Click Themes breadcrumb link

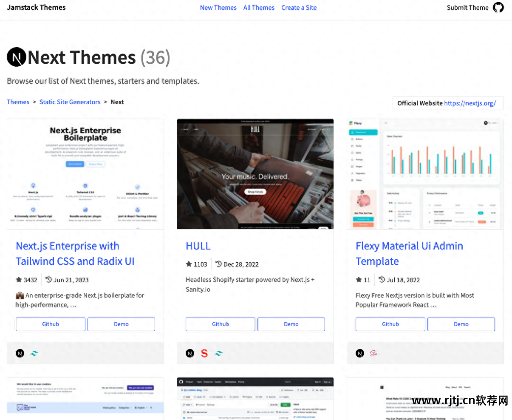coord(18,102)
